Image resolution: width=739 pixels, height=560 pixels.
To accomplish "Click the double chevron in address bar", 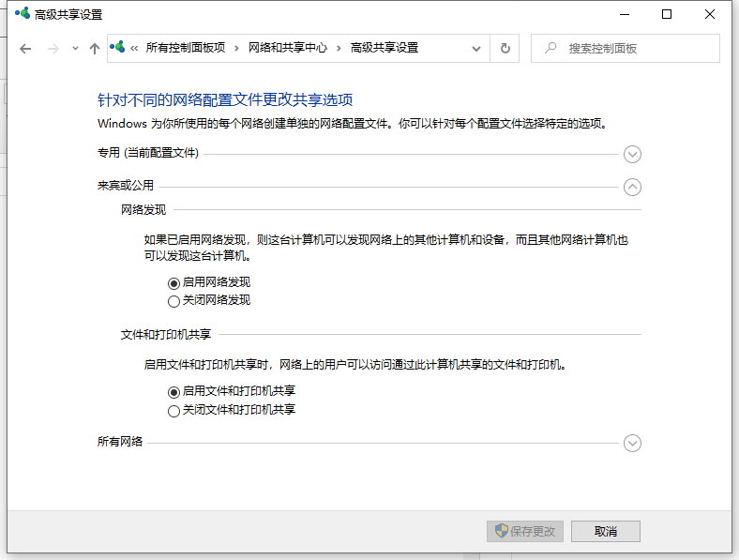I will tap(134, 48).
